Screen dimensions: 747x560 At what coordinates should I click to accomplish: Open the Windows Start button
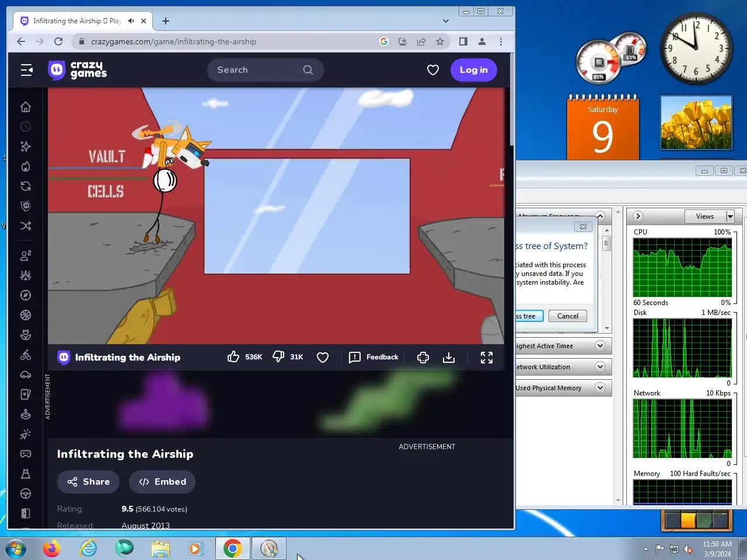pyautogui.click(x=15, y=549)
